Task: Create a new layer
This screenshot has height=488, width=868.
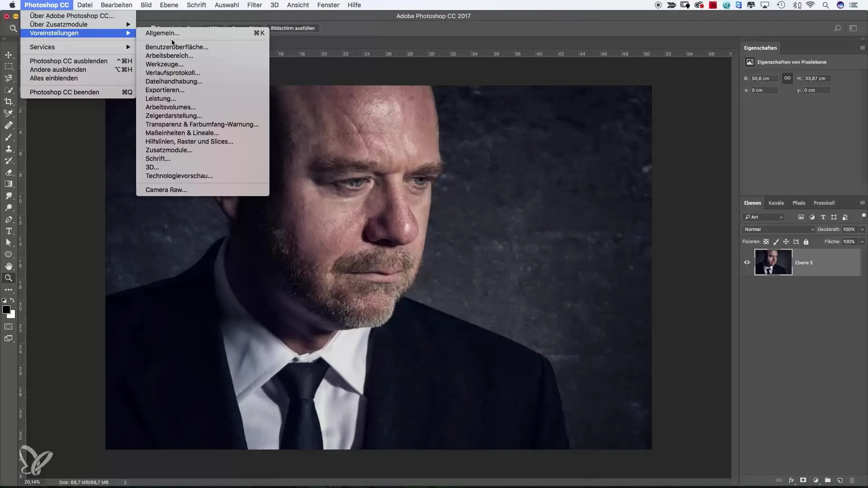Action: pyautogui.click(x=840, y=480)
